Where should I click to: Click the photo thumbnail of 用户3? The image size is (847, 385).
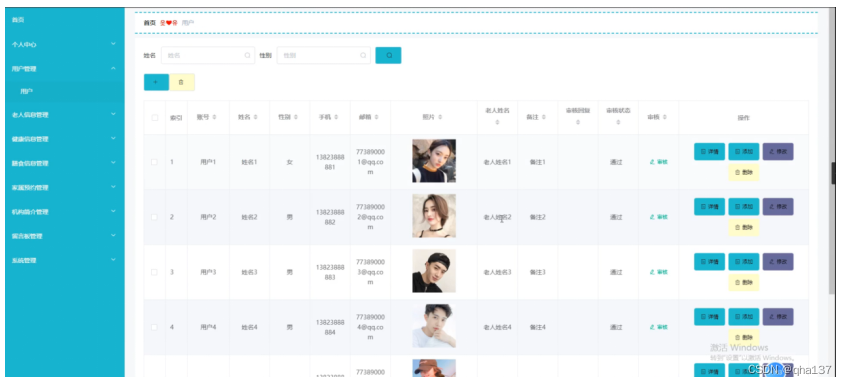434,271
